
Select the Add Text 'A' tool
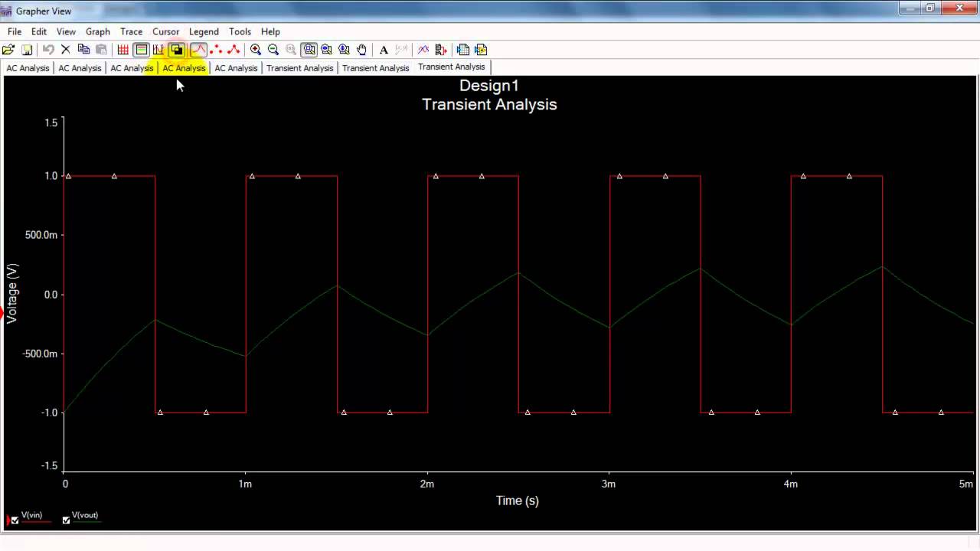(384, 50)
